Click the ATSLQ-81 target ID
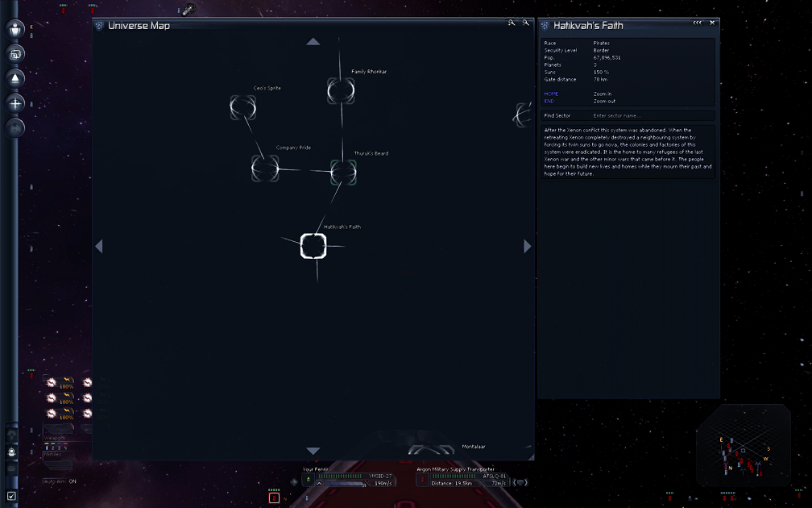 [495, 476]
